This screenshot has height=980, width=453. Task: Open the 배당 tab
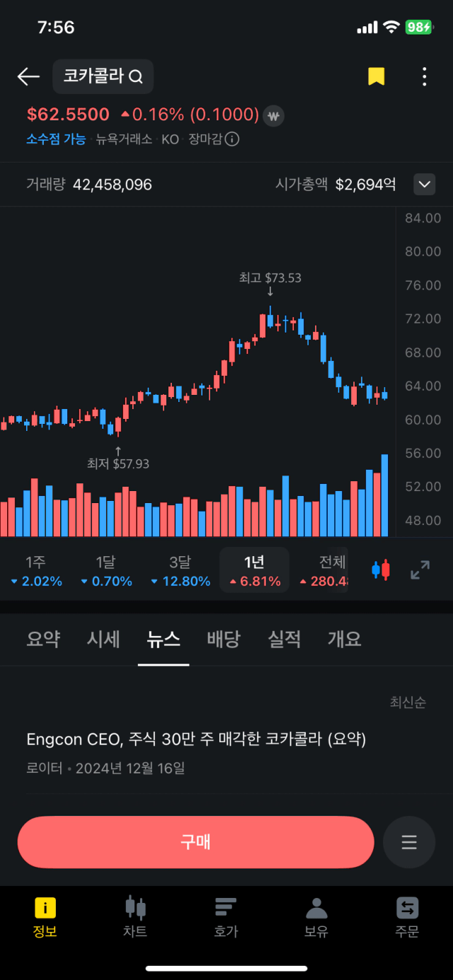coord(224,639)
